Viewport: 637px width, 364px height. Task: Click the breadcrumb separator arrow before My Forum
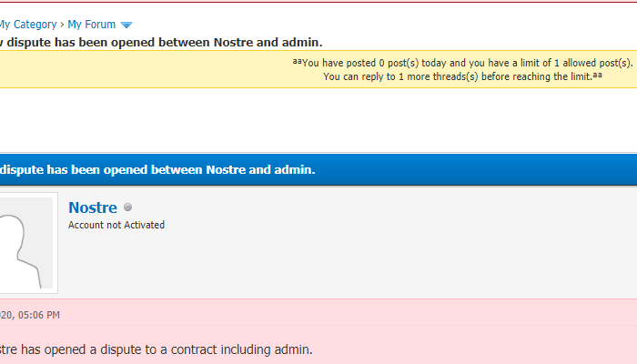62,25
